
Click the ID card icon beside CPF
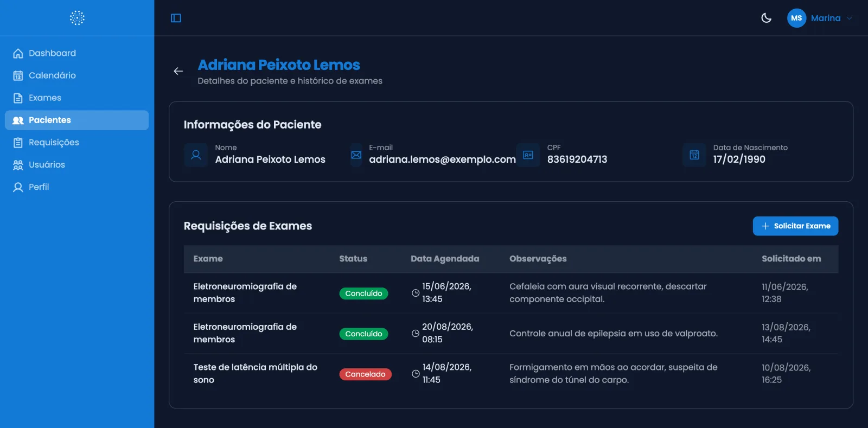coord(528,155)
